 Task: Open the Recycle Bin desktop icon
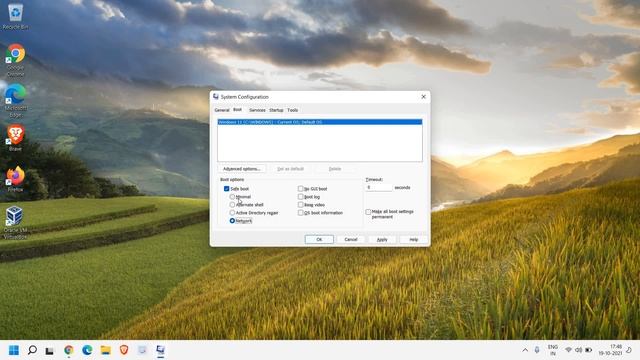16,16
